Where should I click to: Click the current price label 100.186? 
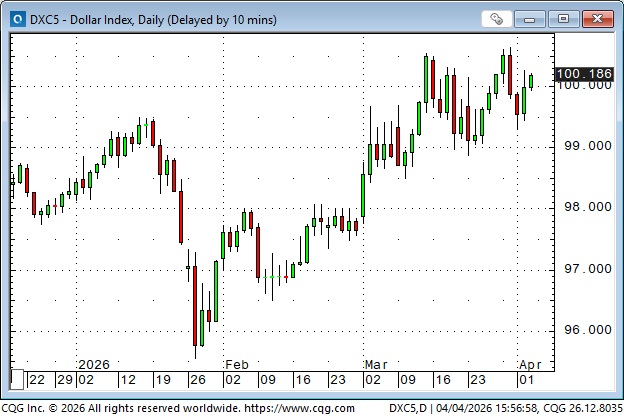click(x=582, y=74)
